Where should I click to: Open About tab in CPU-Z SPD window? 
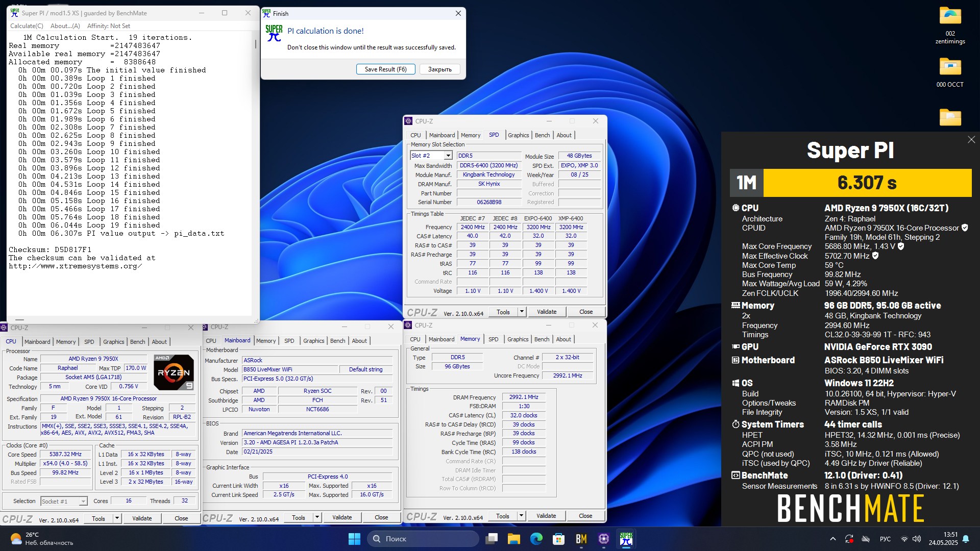(564, 135)
